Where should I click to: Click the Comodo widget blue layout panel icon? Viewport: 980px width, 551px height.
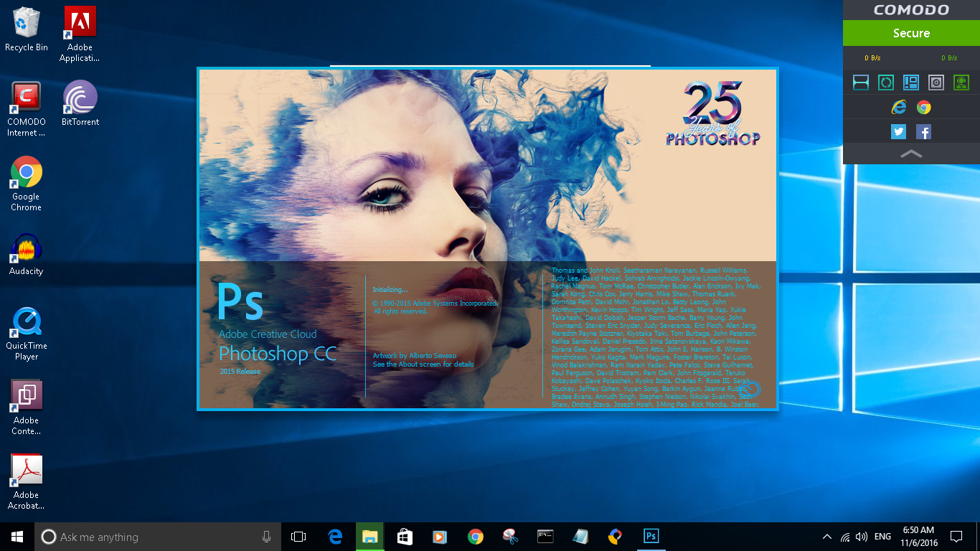pos(911,83)
